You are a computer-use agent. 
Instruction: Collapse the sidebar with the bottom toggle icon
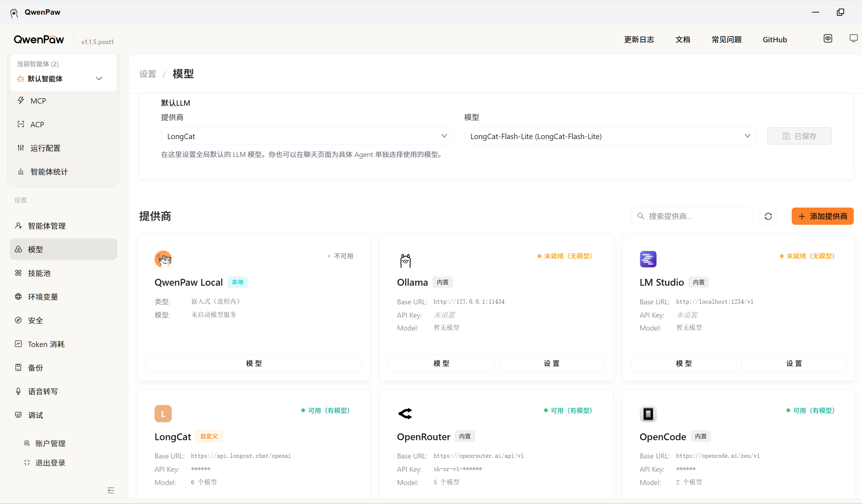pyautogui.click(x=111, y=490)
